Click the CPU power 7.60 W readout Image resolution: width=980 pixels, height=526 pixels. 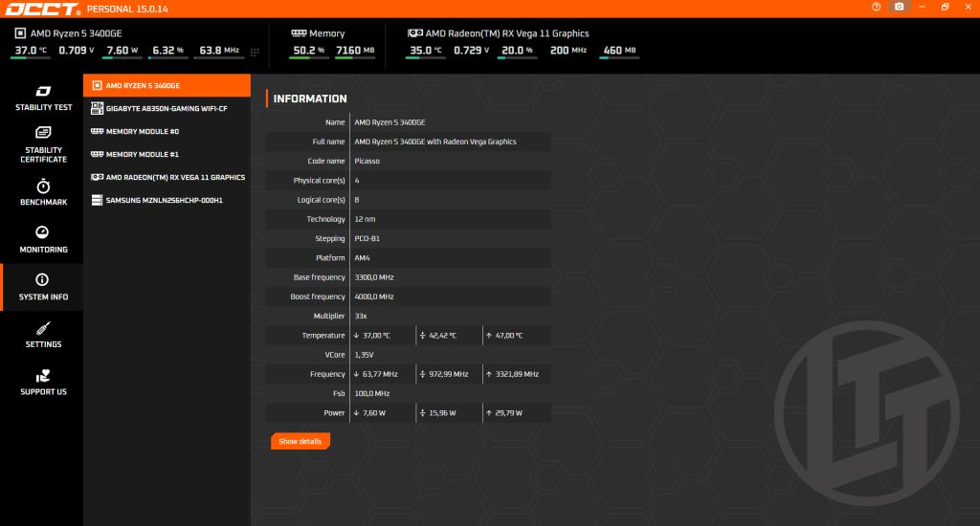point(122,51)
